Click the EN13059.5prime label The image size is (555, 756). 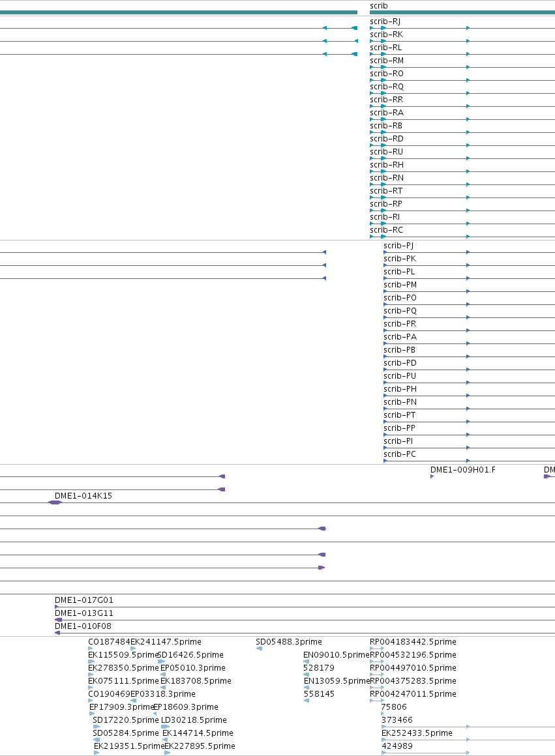click(337, 681)
